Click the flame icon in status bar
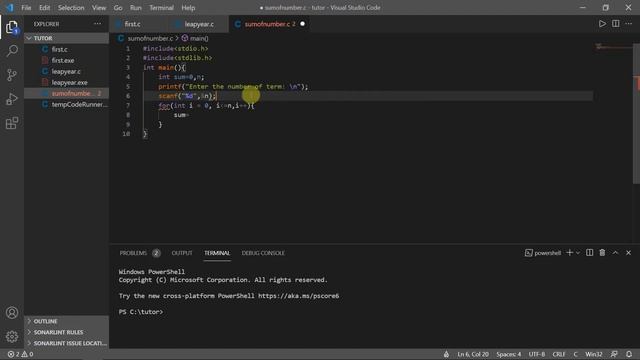The height and width of the screenshot is (360, 640). coord(446,354)
